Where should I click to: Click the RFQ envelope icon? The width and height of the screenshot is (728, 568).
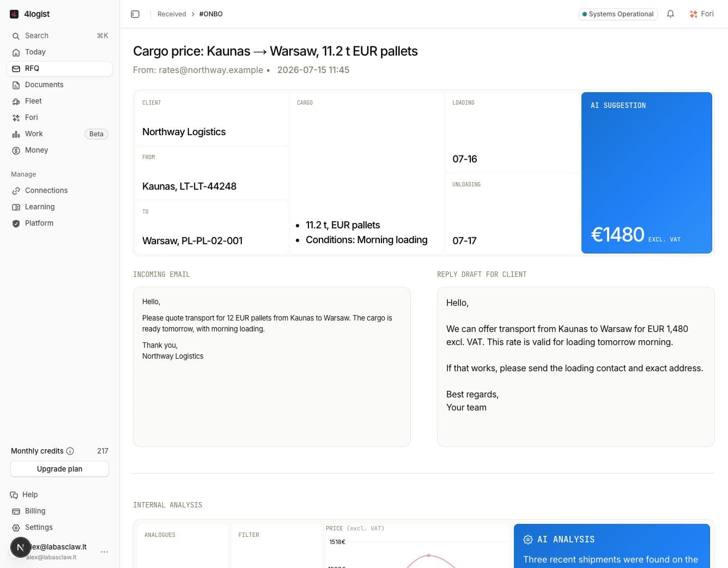point(16,69)
